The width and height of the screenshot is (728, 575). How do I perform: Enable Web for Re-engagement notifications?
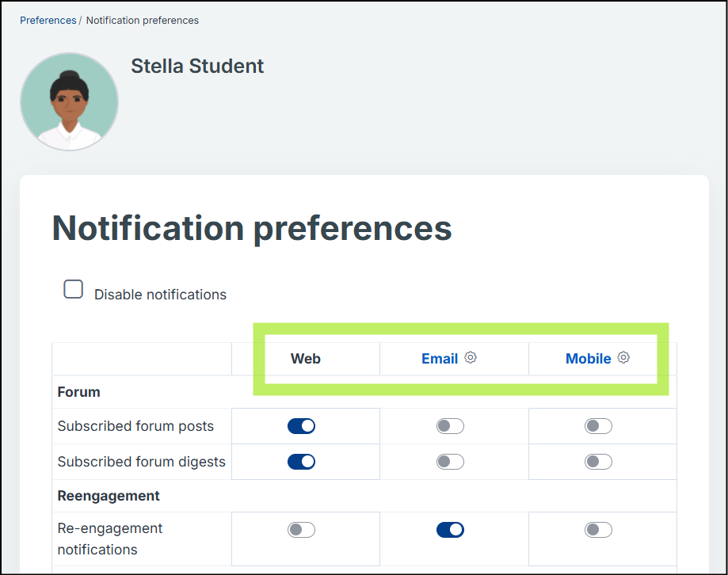(301, 530)
